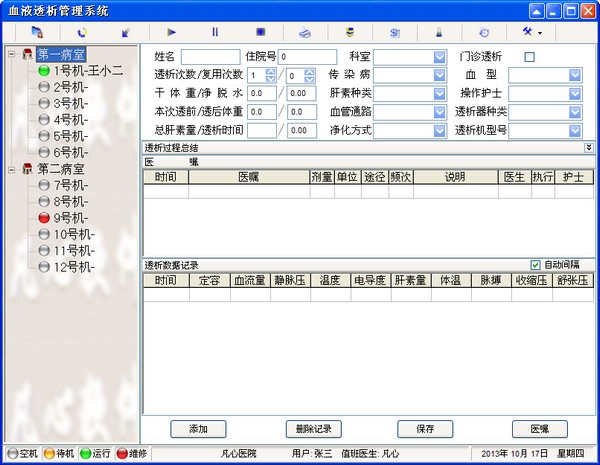Collapse the 第二病室 tree node
This screenshot has width=600, height=465.
[x=12, y=169]
